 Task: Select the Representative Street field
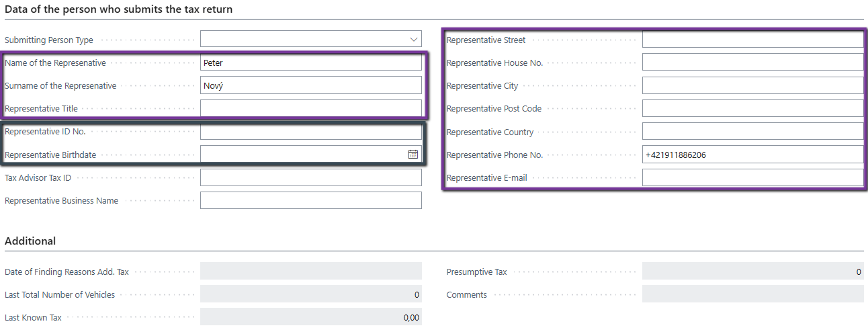pyautogui.click(x=752, y=40)
